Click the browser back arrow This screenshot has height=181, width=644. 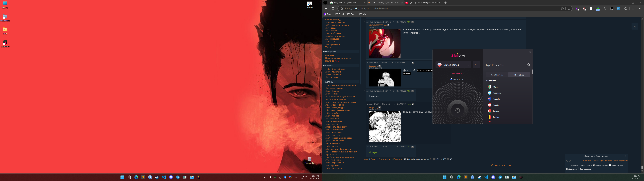(326, 9)
